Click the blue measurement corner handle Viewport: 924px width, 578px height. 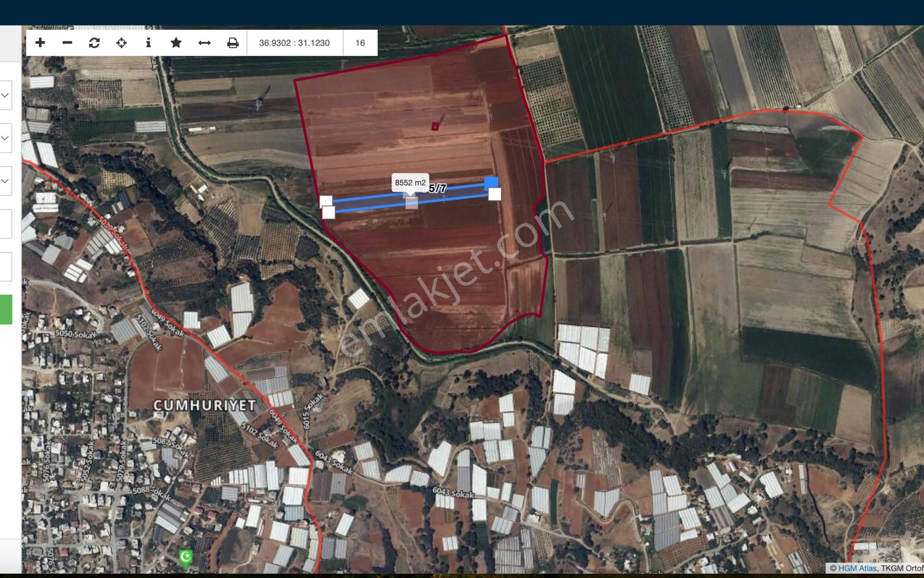click(491, 183)
